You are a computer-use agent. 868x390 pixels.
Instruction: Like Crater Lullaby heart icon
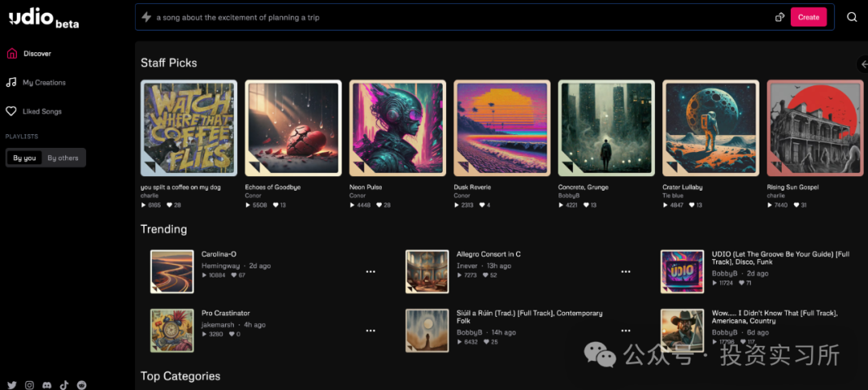[x=693, y=205]
